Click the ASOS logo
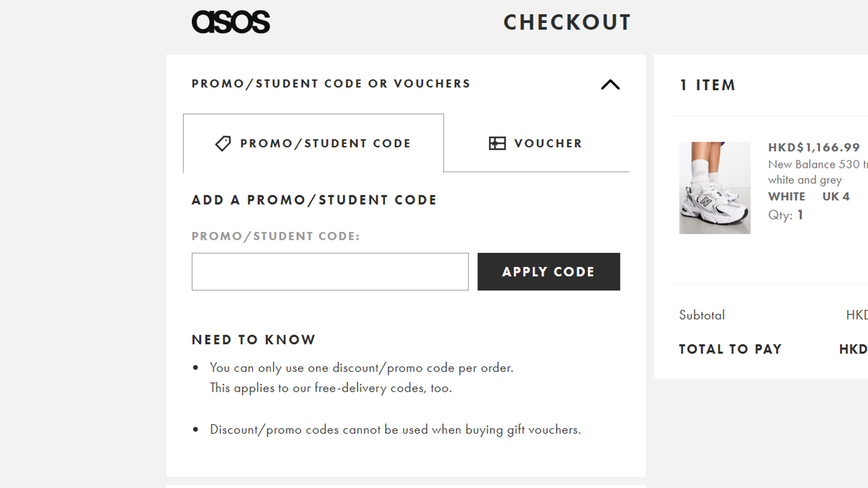Viewport: 868px width, 488px height. click(231, 22)
